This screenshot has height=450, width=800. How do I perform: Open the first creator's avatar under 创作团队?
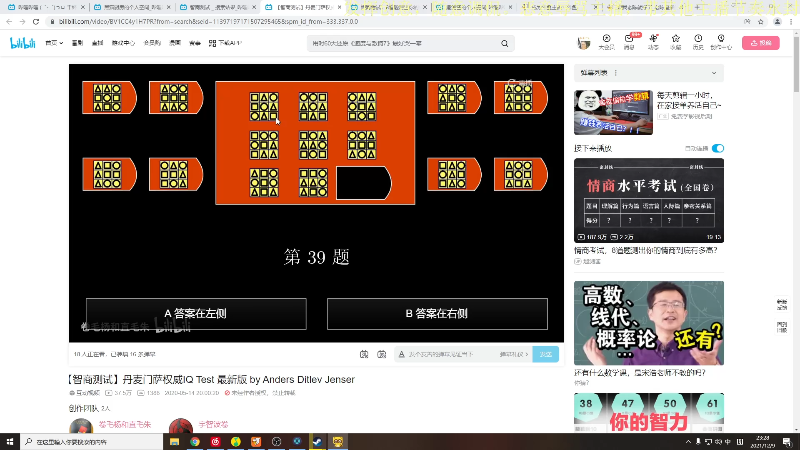[x=81, y=426]
